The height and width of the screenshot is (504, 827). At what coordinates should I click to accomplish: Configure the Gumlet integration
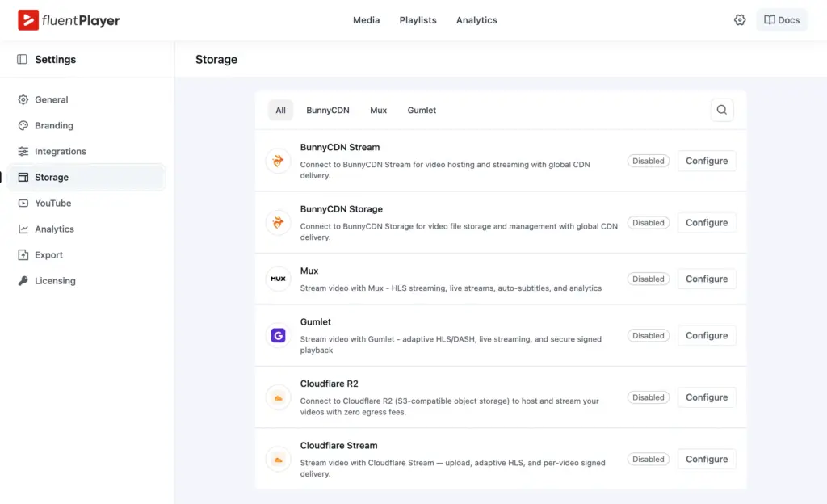click(706, 335)
